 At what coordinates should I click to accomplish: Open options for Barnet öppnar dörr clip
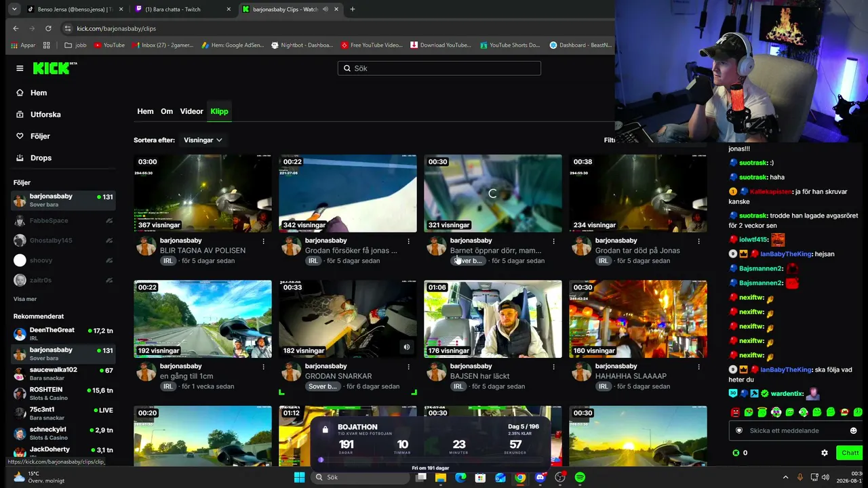tap(554, 241)
